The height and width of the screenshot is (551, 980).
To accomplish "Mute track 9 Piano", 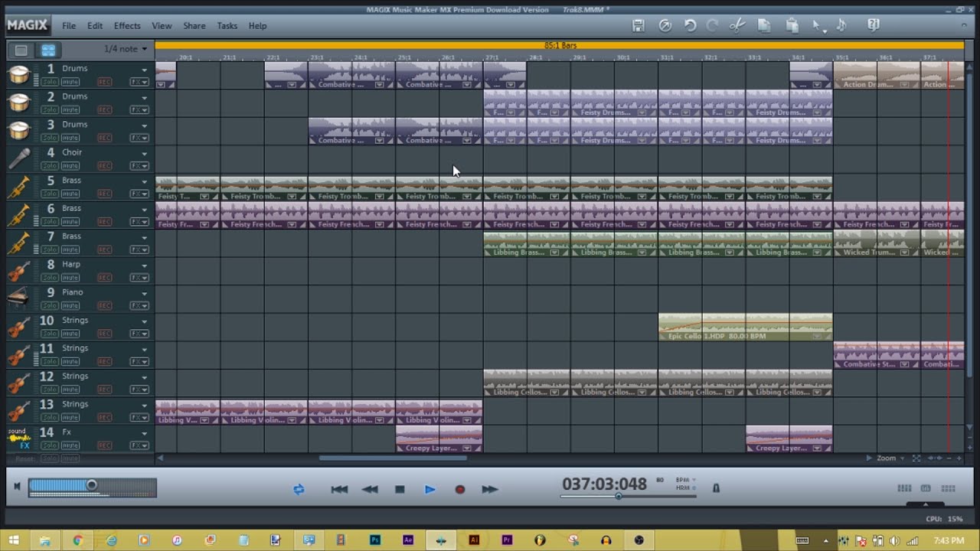I will pos(70,305).
